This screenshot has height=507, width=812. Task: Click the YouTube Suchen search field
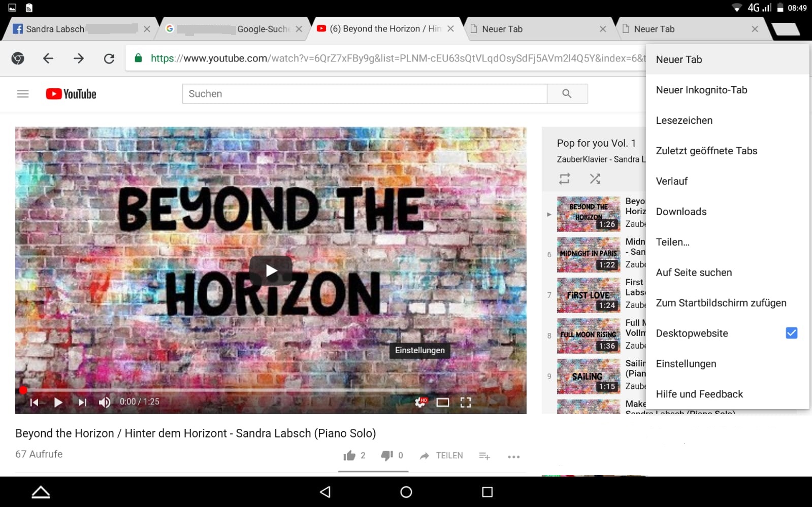(365, 94)
